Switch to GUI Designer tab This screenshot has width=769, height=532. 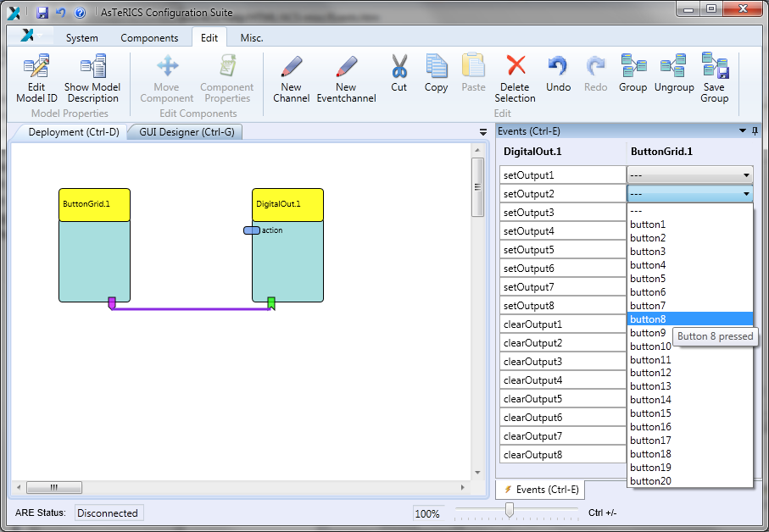point(187,132)
